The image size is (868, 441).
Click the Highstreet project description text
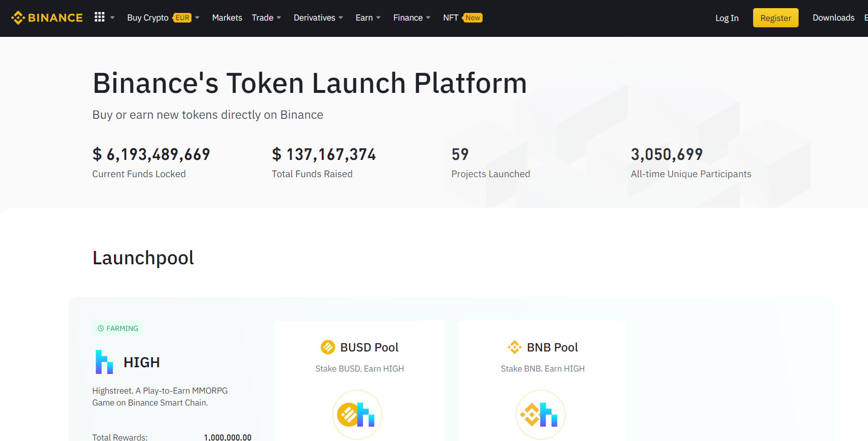click(160, 396)
